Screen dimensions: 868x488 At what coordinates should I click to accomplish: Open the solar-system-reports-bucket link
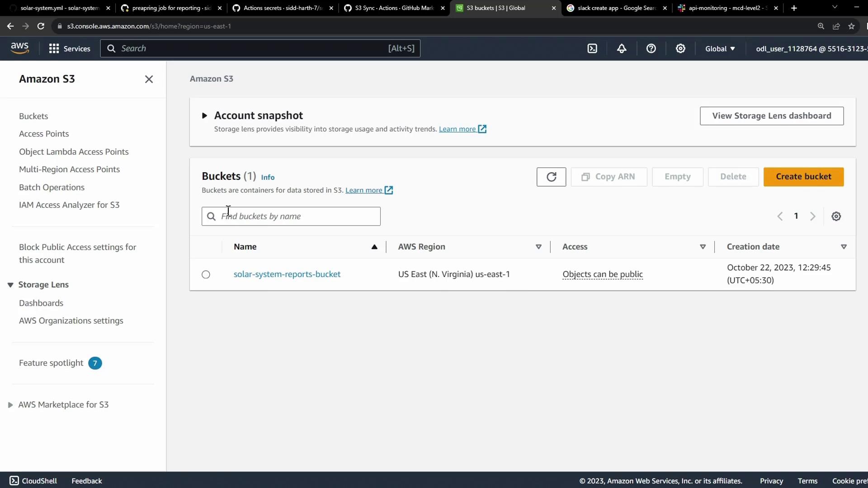point(287,274)
